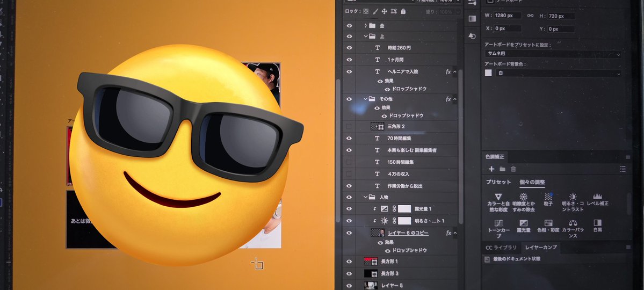The height and width of the screenshot is (290, 644).
Task: Click the link constrain W and H icon
Action: pyautogui.click(x=530, y=16)
